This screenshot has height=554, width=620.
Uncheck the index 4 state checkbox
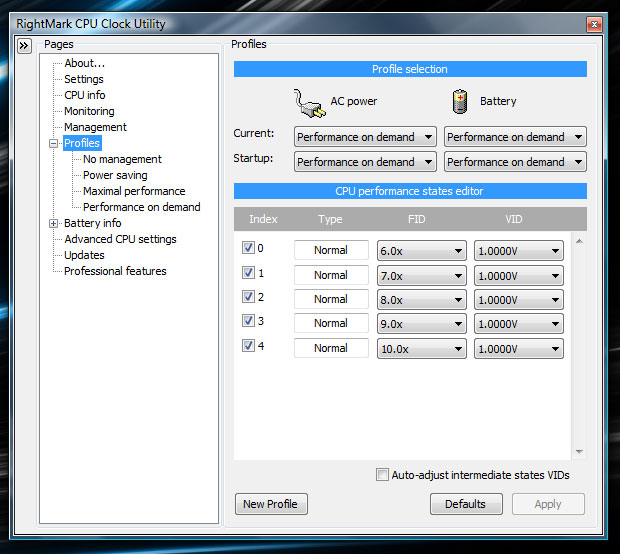(248, 346)
